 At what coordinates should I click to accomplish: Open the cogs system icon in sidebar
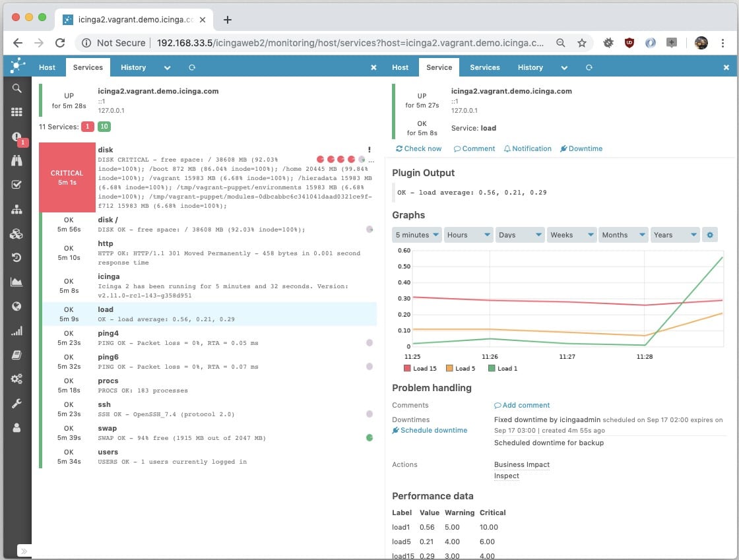(16, 379)
